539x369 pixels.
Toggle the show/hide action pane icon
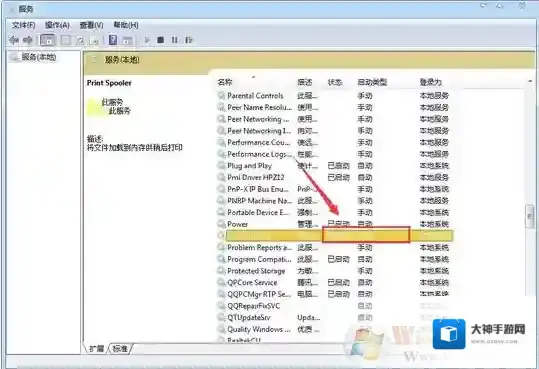click(x=128, y=40)
